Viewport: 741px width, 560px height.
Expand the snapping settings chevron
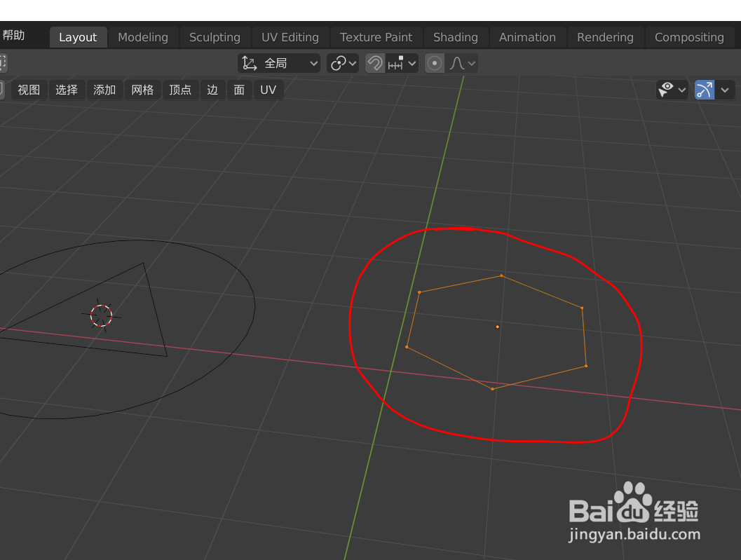tap(412, 63)
